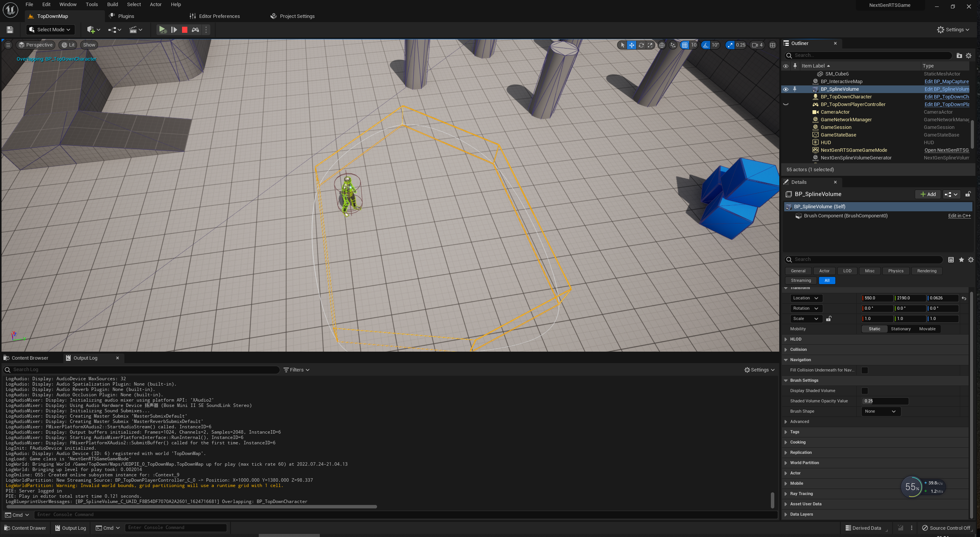Click Edit BP_MapCapture link in Outliner
Screen dimensions: 980x537
[x=946, y=82]
